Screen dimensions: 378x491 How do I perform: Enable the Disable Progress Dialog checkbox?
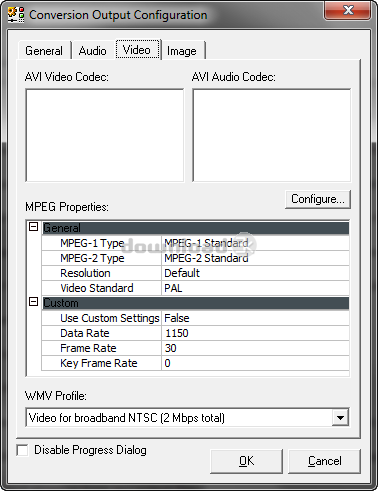(x=22, y=450)
